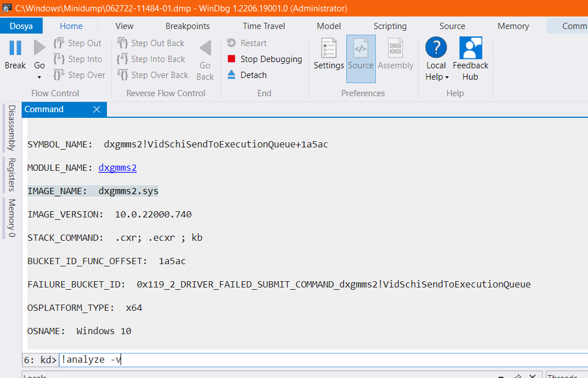
Task: Open the Source ribbon tab
Action: click(452, 26)
